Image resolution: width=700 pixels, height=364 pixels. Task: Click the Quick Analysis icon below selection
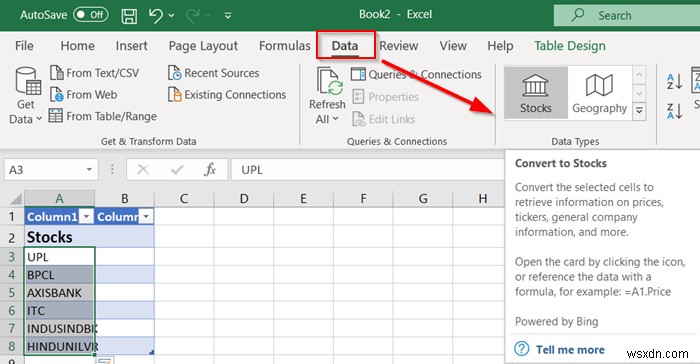point(105,360)
